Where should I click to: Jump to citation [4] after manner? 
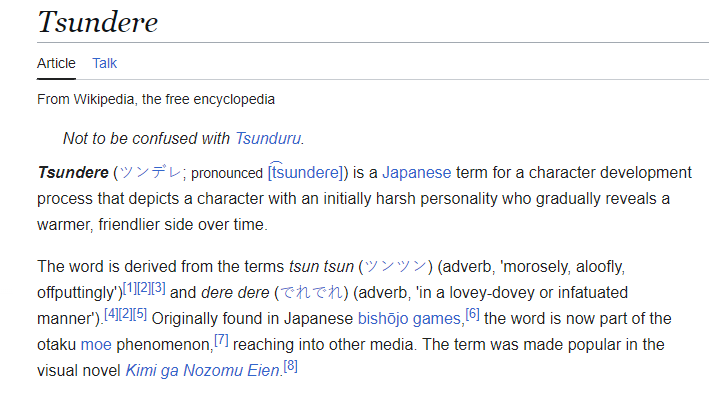pyautogui.click(x=111, y=314)
